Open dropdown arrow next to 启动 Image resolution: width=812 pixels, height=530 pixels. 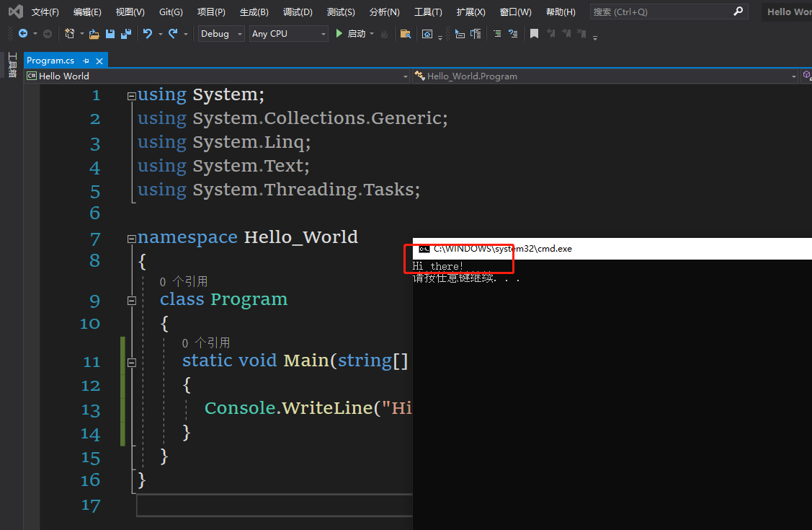click(x=372, y=34)
